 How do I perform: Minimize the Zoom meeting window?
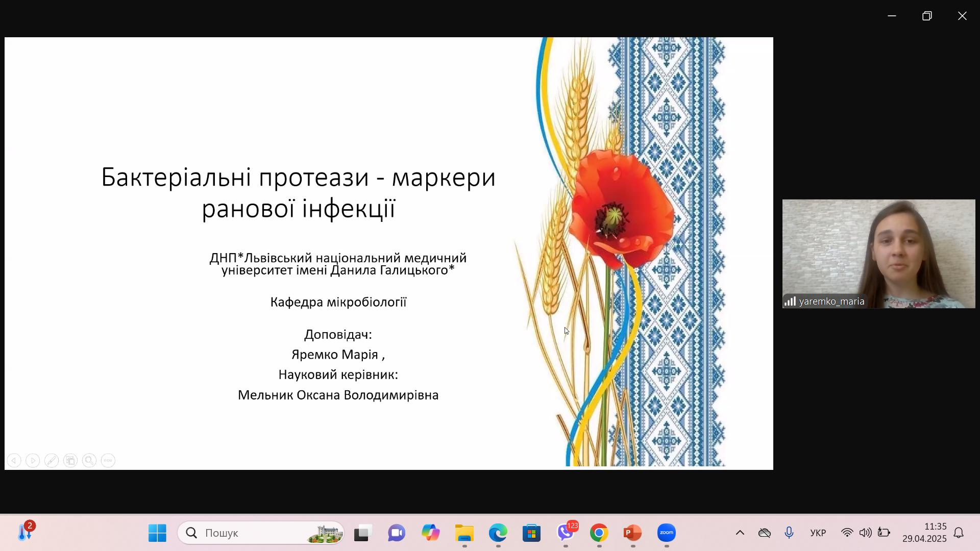click(892, 16)
